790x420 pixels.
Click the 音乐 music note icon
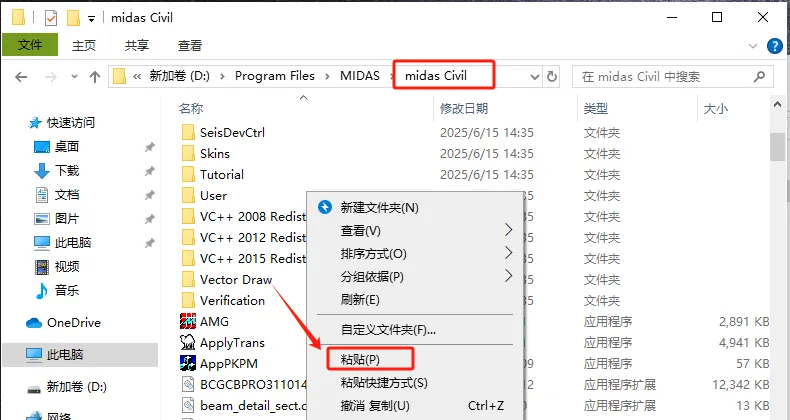[42, 291]
